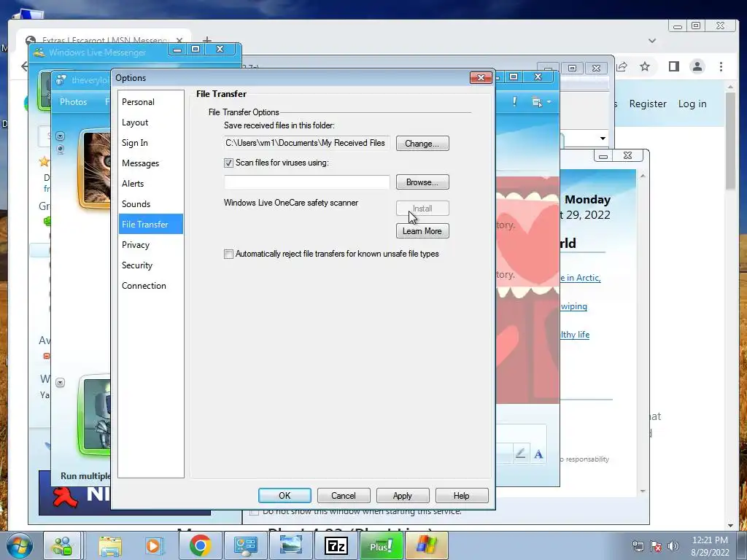Screen dimensions: 747x560
Task: Open the Windows flag installer taskbar icon
Action: point(426,545)
